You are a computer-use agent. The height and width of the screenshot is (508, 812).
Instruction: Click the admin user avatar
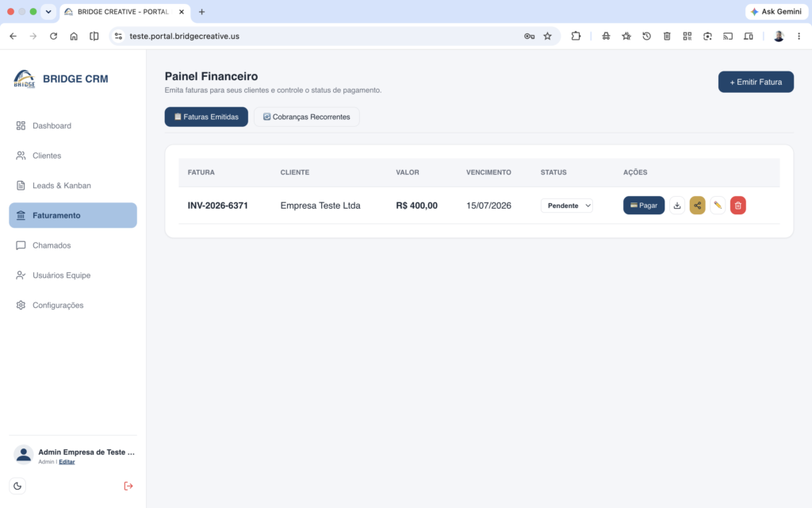click(23, 455)
